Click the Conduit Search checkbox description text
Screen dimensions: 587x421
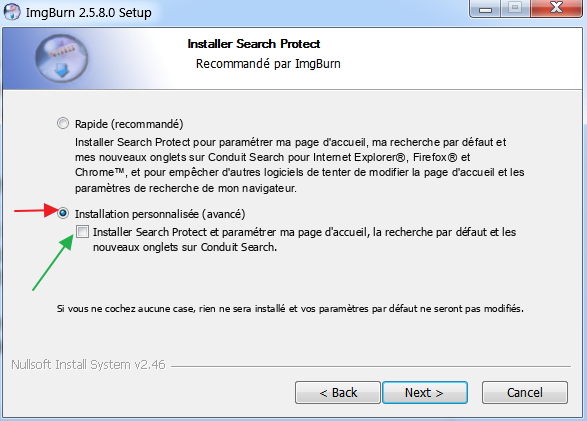(x=304, y=240)
